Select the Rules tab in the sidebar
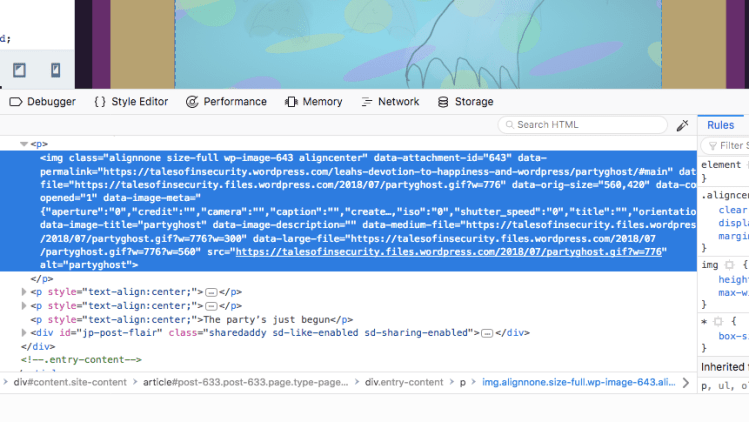 pos(720,125)
